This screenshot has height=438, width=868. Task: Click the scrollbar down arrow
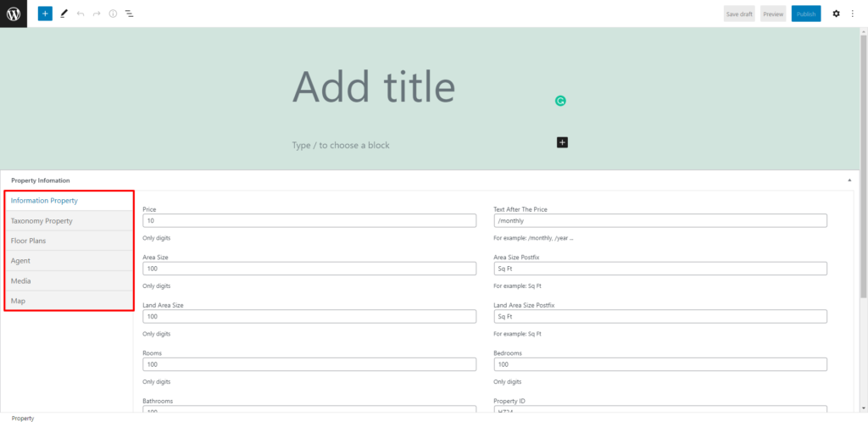coord(864,408)
